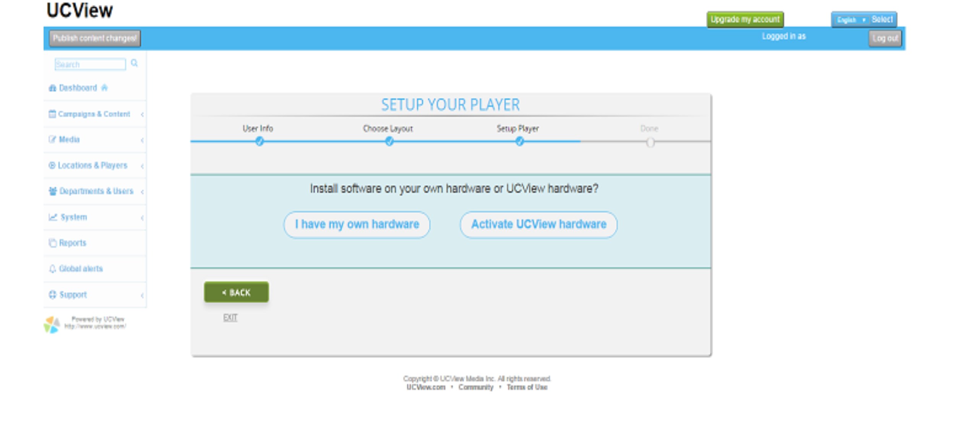Expand Campaigns & Content chevron
The width and height of the screenshot is (980, 421).
click(142, 114)
